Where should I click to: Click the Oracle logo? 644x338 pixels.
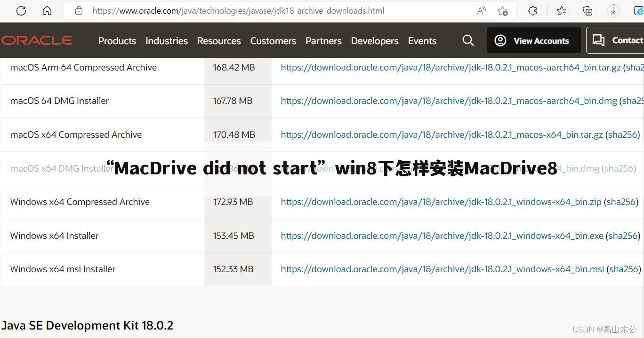(36, 40)
